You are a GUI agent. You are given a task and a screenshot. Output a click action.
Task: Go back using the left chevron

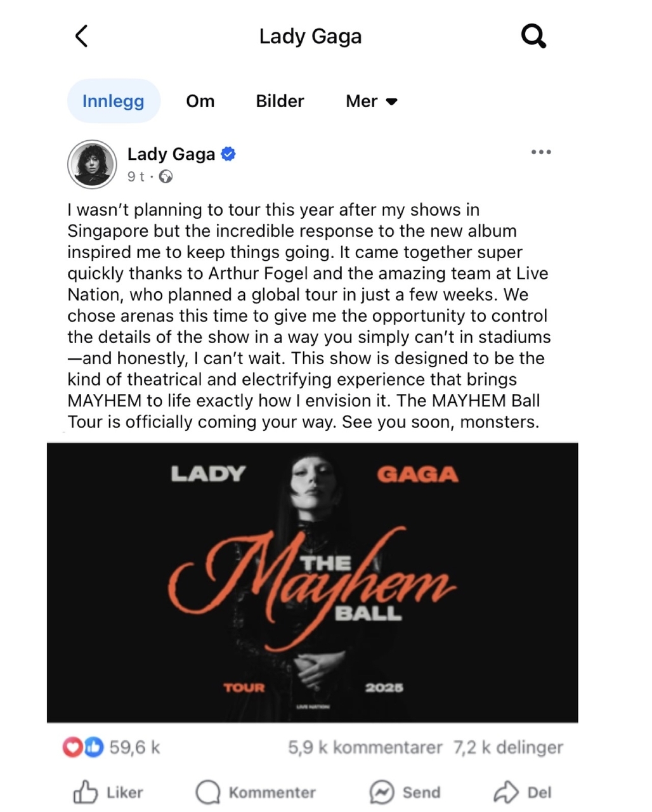click(x=81, y=36)
